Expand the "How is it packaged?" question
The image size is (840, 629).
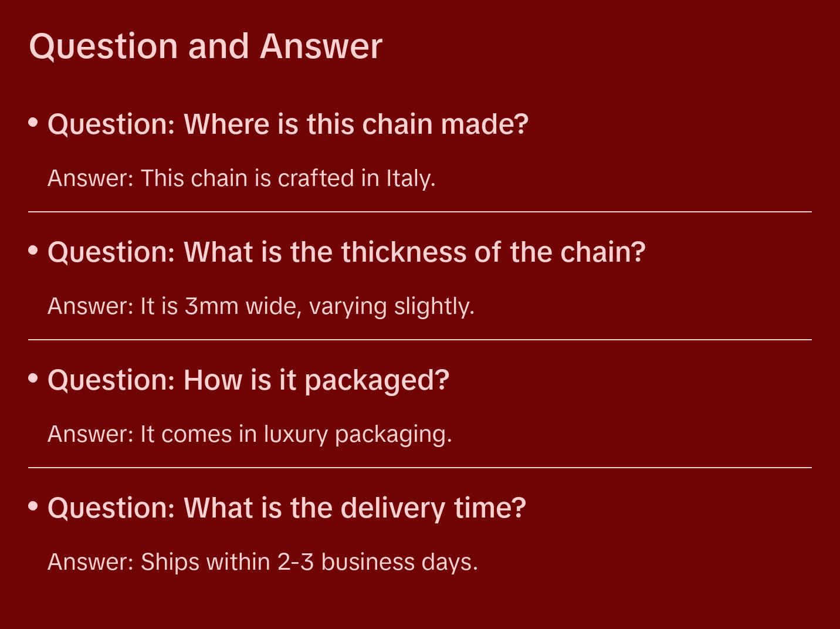248,380
